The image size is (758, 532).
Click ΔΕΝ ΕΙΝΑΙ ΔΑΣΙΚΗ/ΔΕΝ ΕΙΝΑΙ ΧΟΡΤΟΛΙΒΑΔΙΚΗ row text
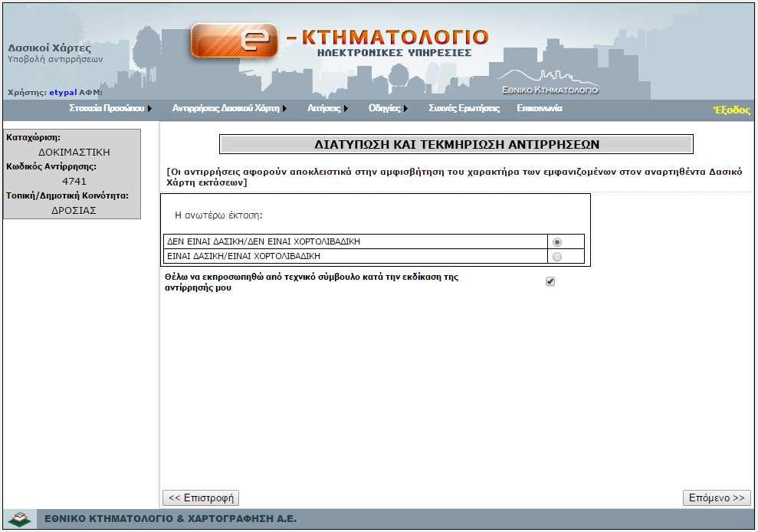(264, 241)
